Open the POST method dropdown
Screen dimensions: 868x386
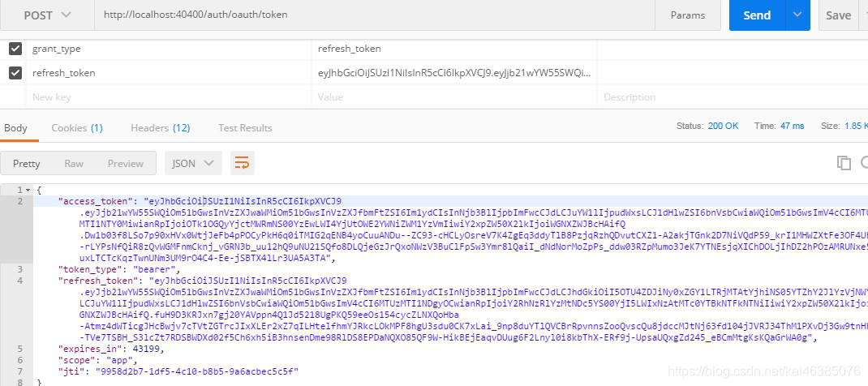[47, 15]
